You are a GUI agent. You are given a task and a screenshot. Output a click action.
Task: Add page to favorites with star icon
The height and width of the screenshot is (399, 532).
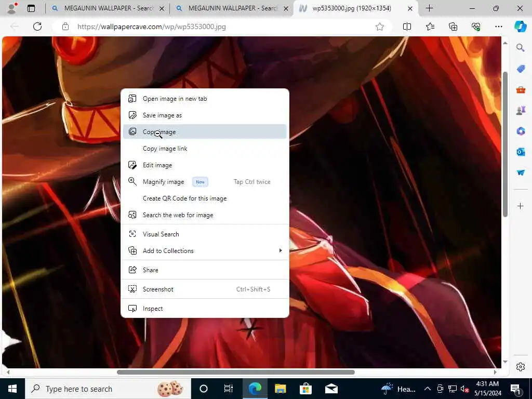pos(380,26)
